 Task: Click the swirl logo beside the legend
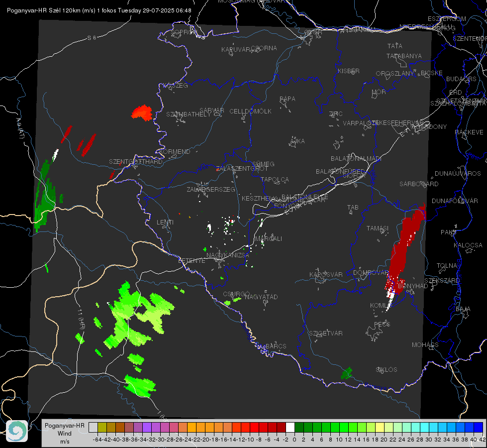click(17, 431)
